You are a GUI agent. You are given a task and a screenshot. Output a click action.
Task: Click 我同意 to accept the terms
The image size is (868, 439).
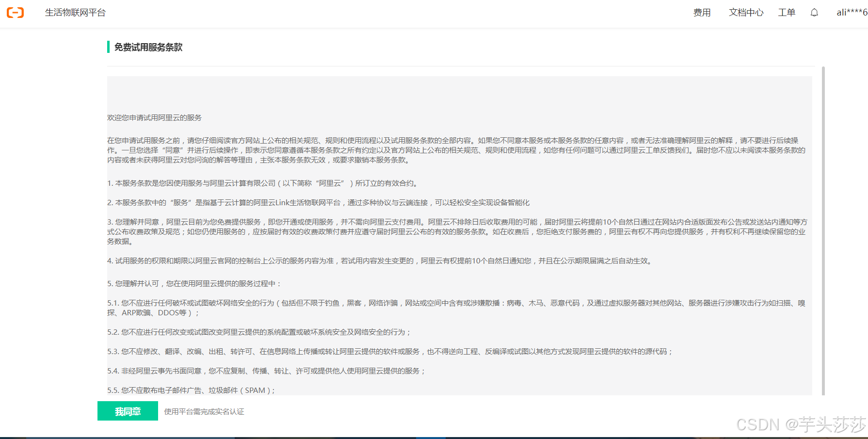point(128,411)
